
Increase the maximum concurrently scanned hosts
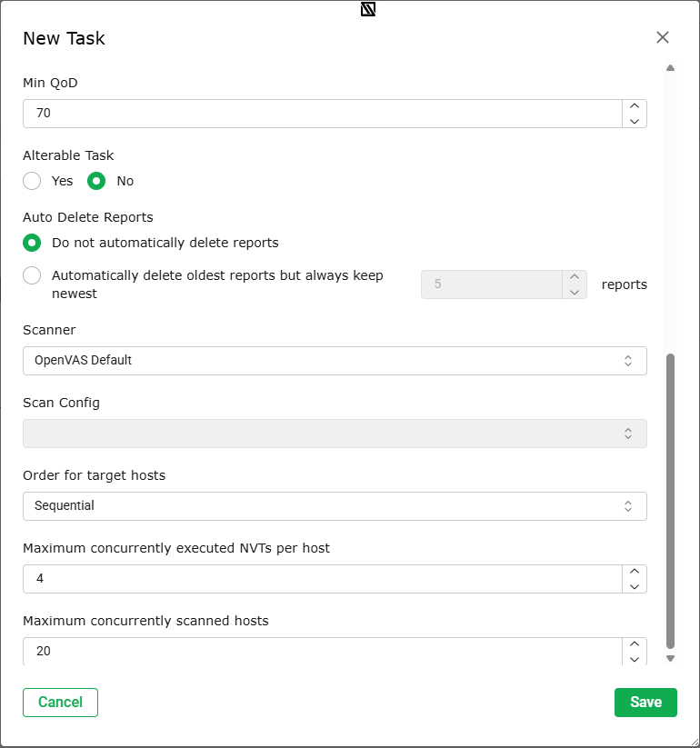pos(635,644)
